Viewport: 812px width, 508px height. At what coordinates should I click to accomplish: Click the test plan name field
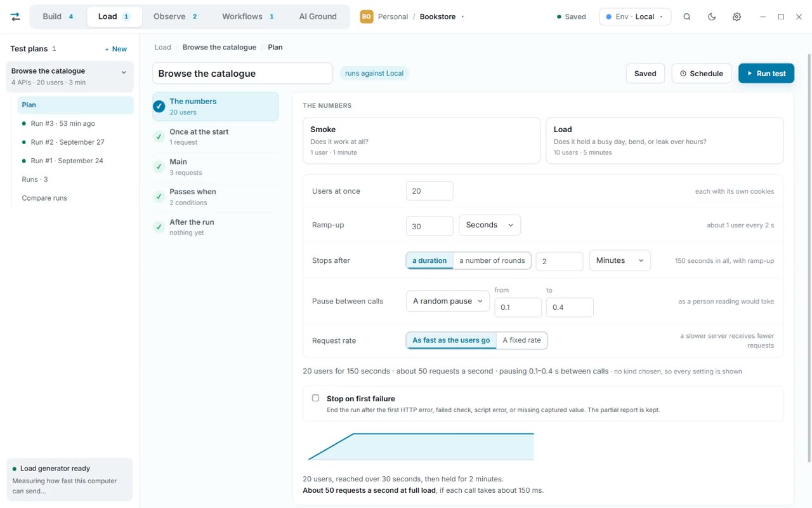[242, 74]
